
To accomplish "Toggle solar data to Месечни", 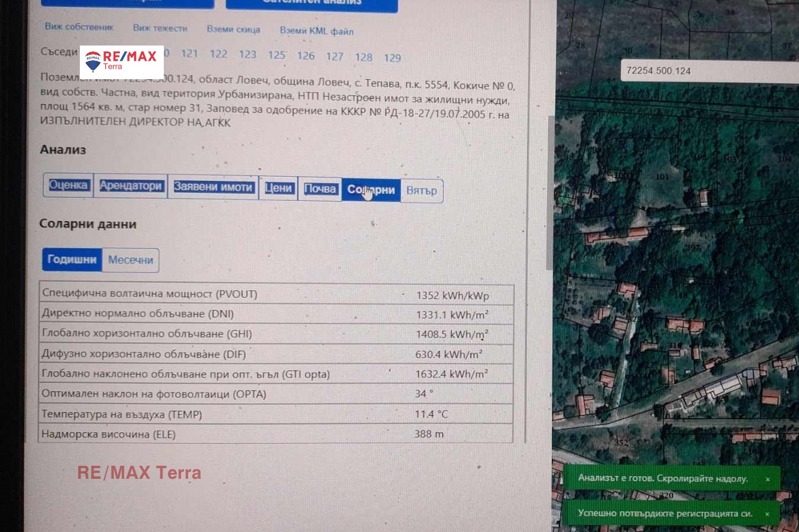I will (131, 260).
